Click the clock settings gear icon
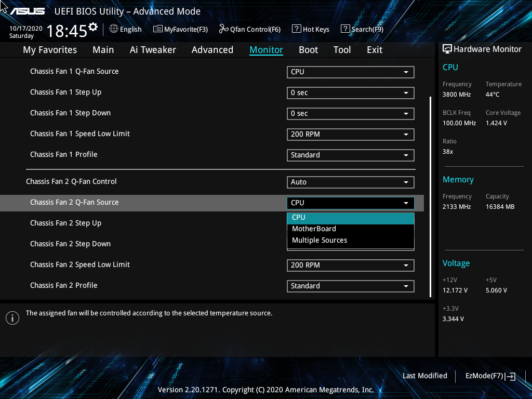Screen dimensions: 532x399 click(92, 27)
